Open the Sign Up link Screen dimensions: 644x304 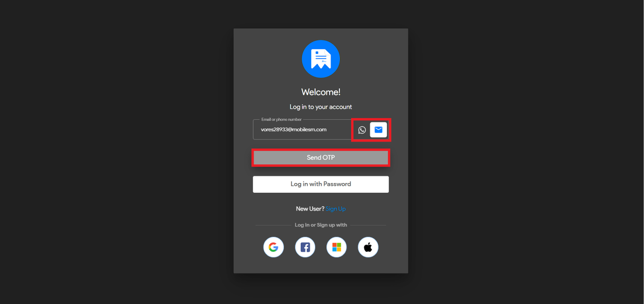335,209
